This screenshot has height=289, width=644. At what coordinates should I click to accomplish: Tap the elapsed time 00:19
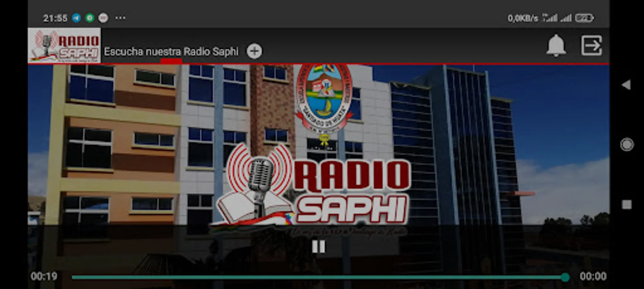(44, 276)
